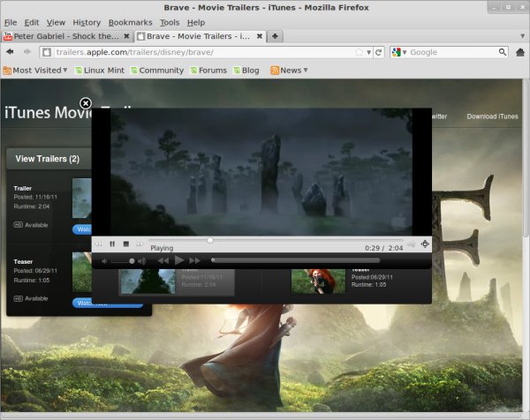The width and height of the screenshot is (530, 420).
Task: Click the Download iTunes link
Action: (x=492, y=116)
